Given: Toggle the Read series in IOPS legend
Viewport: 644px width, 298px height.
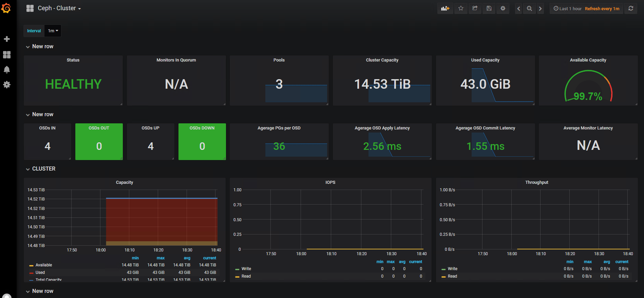Looking at the screenshot, I should point(246,276).
